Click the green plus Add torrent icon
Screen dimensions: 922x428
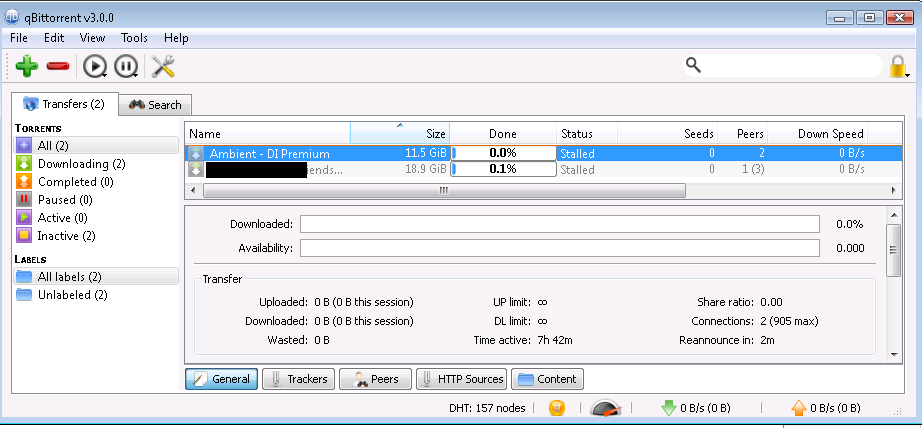26,66
